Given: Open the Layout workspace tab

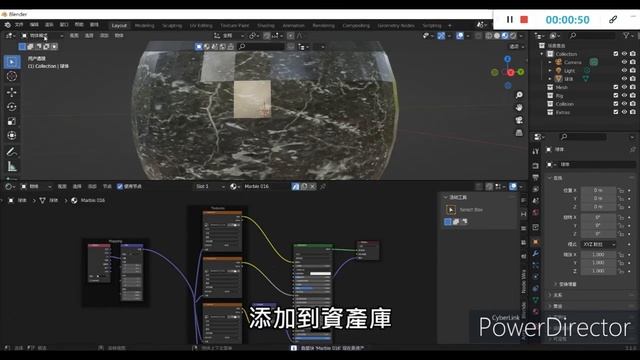Looking at the screenshot, I should (119, 25).
